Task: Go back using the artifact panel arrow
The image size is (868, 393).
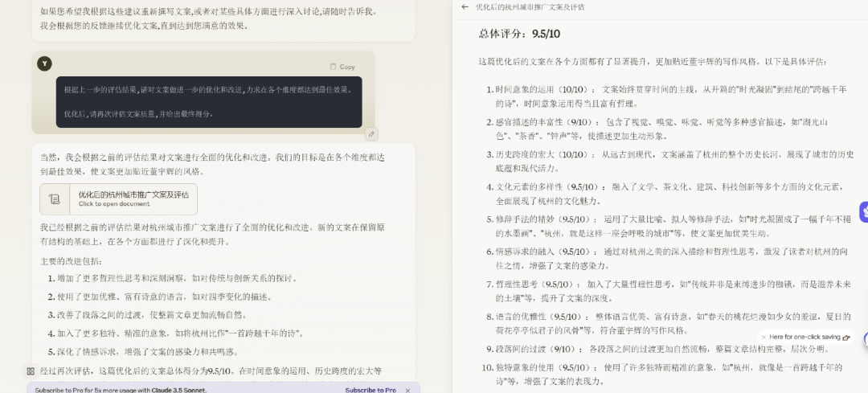Action: point(465,7)
